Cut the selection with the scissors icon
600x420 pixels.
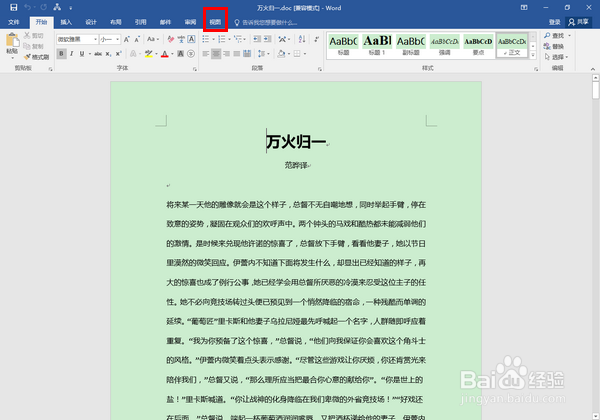tap(27, 36)
